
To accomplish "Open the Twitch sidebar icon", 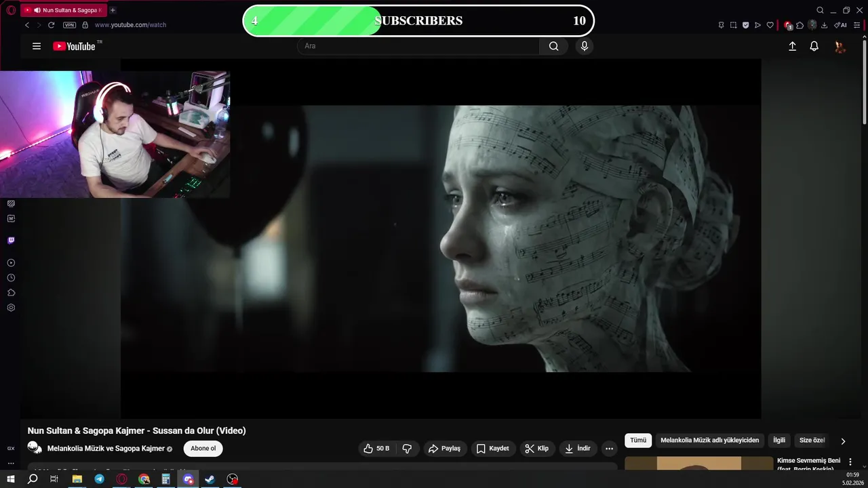I will [x=11, y=241].
